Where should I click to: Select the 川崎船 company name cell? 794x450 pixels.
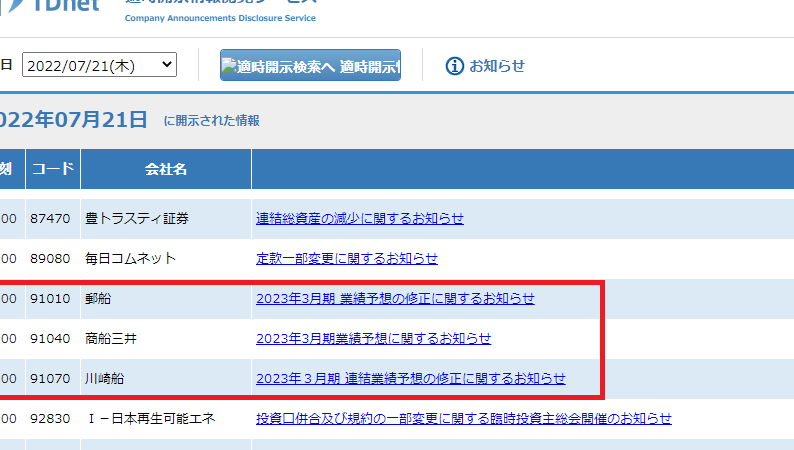pyautogui.click(x=106, y=378)
